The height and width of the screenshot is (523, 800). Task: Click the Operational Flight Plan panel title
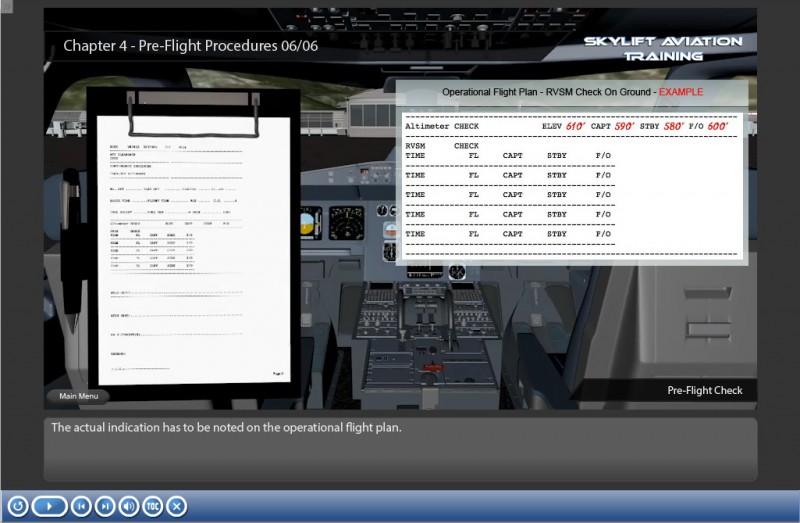pyautogui.click(x=548, y=92)
